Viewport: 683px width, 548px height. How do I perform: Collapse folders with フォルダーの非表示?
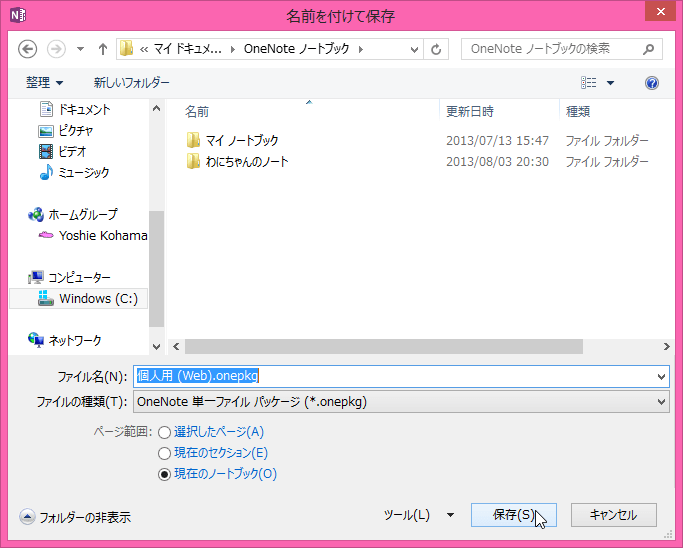coord(75,517)
